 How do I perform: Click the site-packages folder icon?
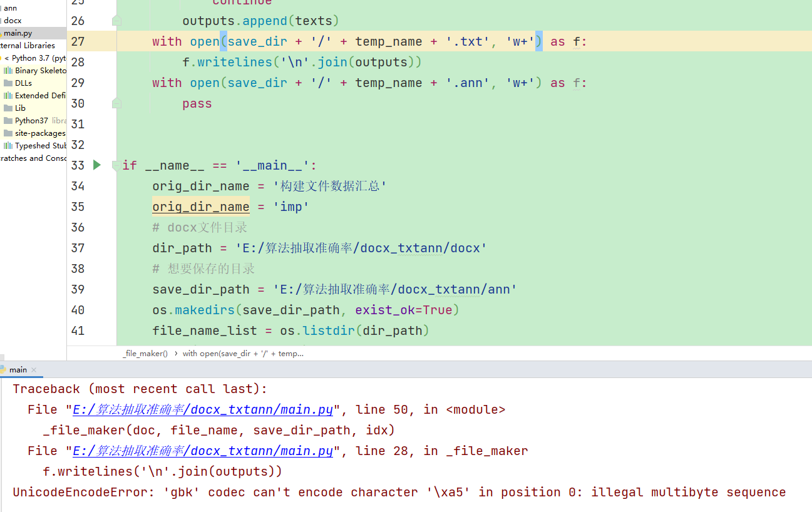click(7, 133)
